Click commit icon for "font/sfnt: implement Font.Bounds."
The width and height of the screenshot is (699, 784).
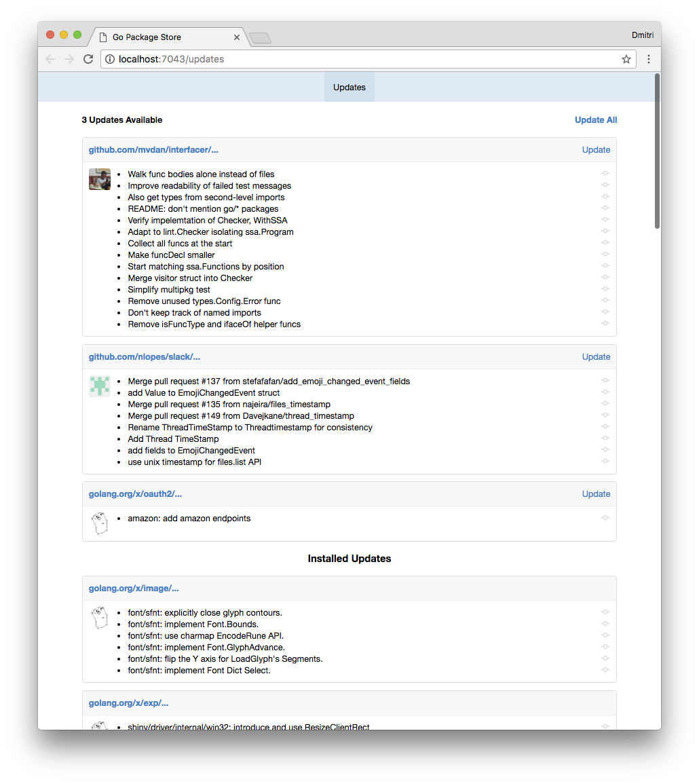pos(605,624)
